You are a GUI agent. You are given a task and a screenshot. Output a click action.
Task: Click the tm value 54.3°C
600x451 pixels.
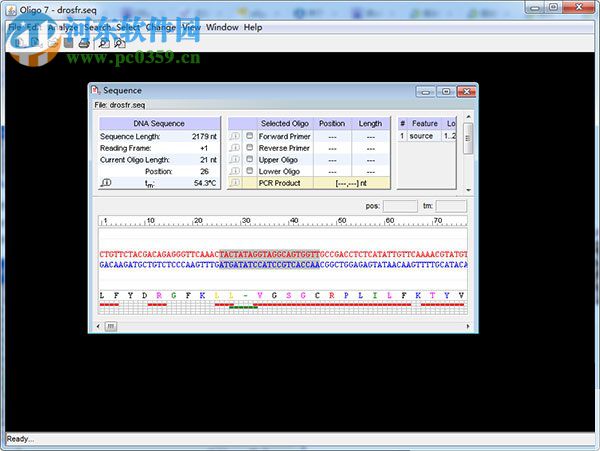pyautogui.click(x=205, y=183)
